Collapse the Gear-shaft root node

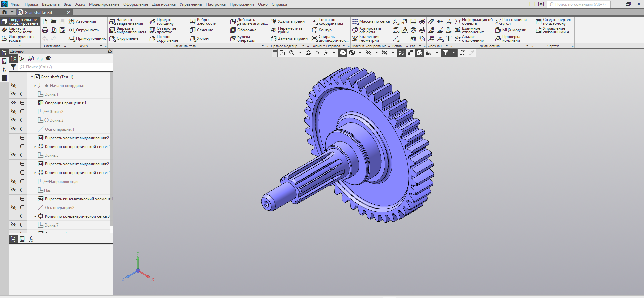[x=32, y=77]
